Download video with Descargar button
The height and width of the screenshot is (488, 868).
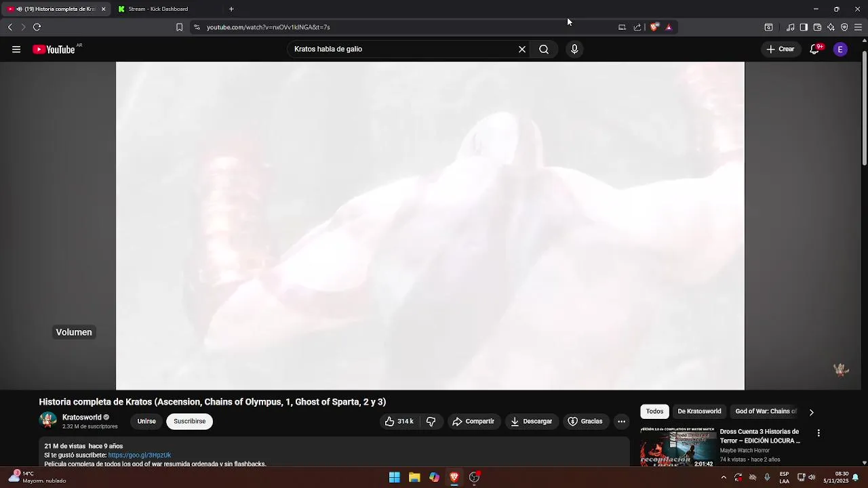(x=532, y=421)
